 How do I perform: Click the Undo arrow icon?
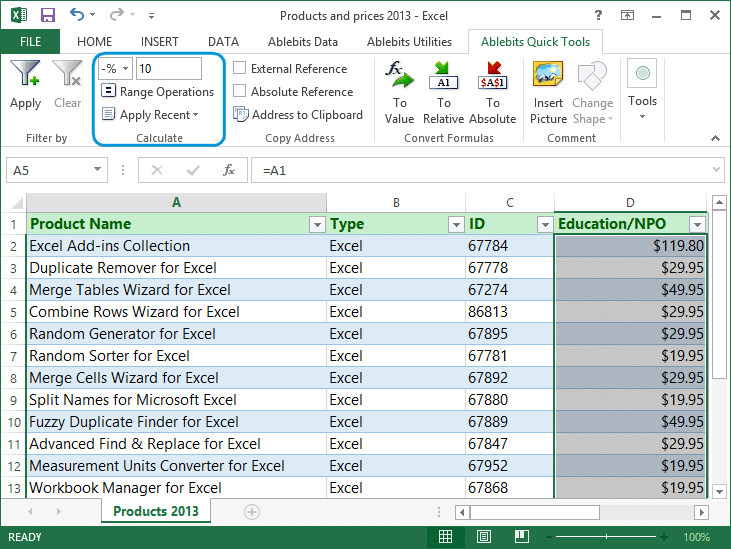(x=78, y=15)
